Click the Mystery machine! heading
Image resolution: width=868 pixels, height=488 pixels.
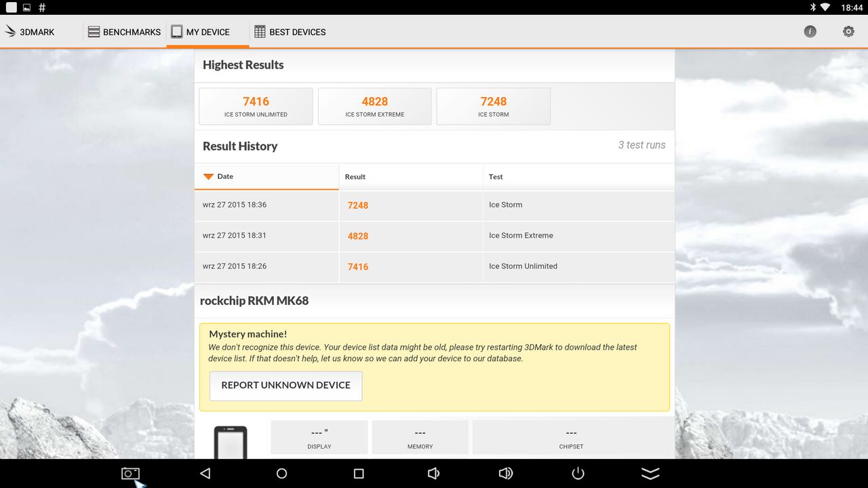(248, 334)
